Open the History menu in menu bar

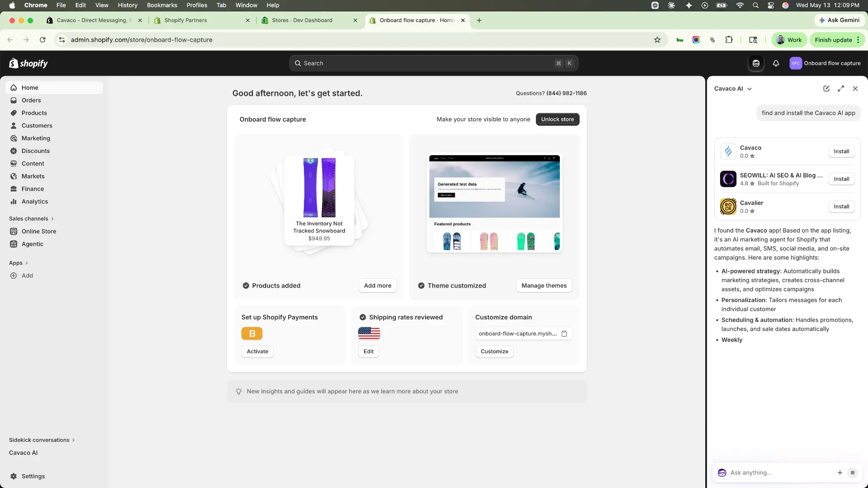(128, 5)
